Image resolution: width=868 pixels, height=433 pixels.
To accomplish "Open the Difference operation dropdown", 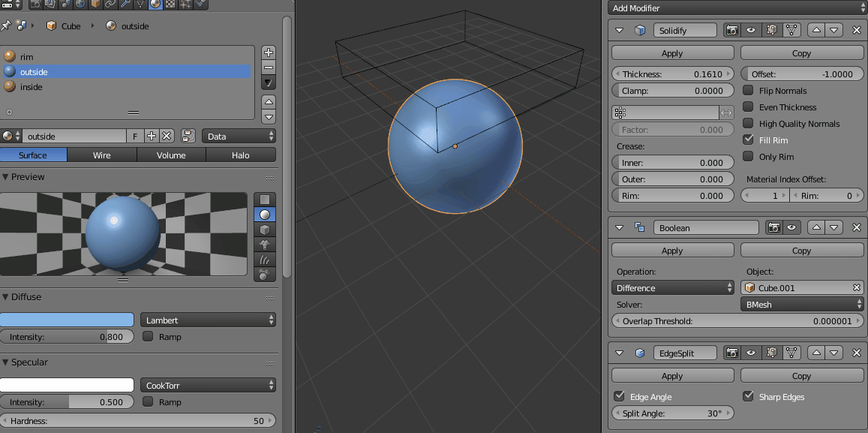I will coord(673,288).
